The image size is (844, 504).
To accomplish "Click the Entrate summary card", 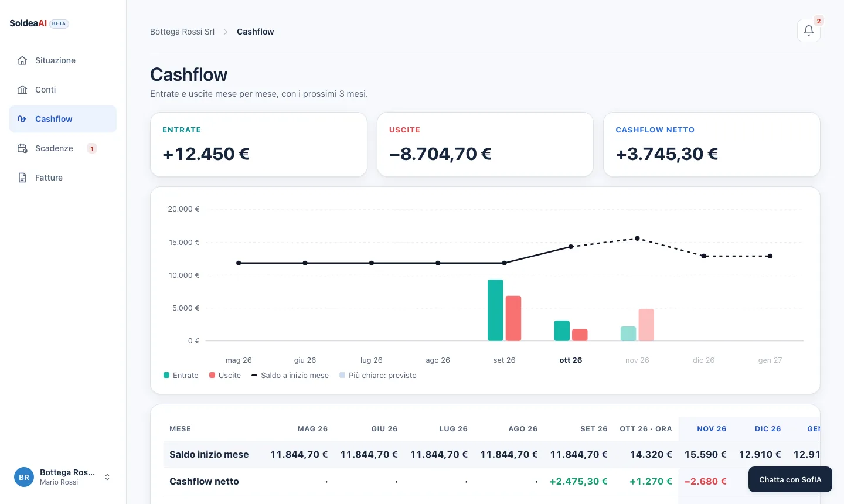I will (x=258, y=144).
